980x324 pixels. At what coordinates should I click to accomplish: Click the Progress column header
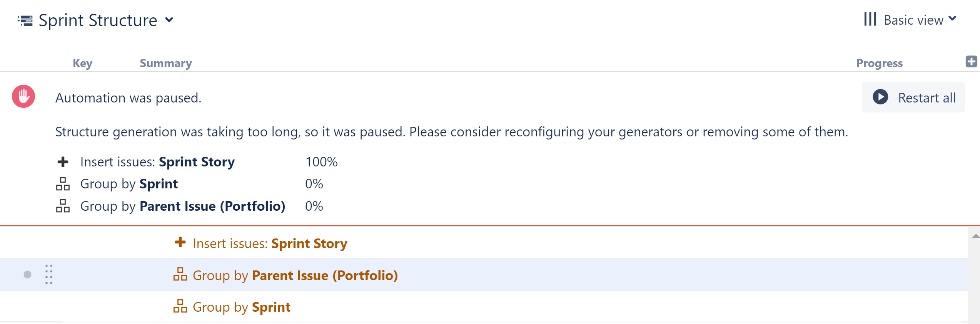(x=879, y=63)
